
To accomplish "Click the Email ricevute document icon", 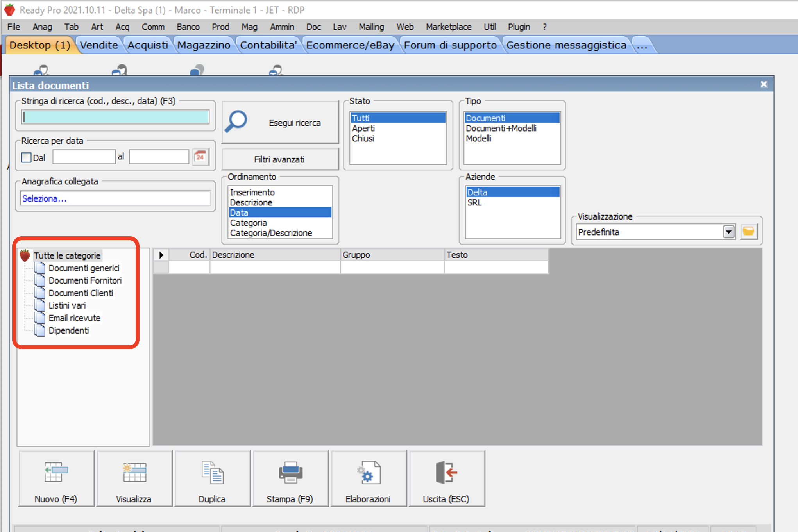I will click(39, 318).
